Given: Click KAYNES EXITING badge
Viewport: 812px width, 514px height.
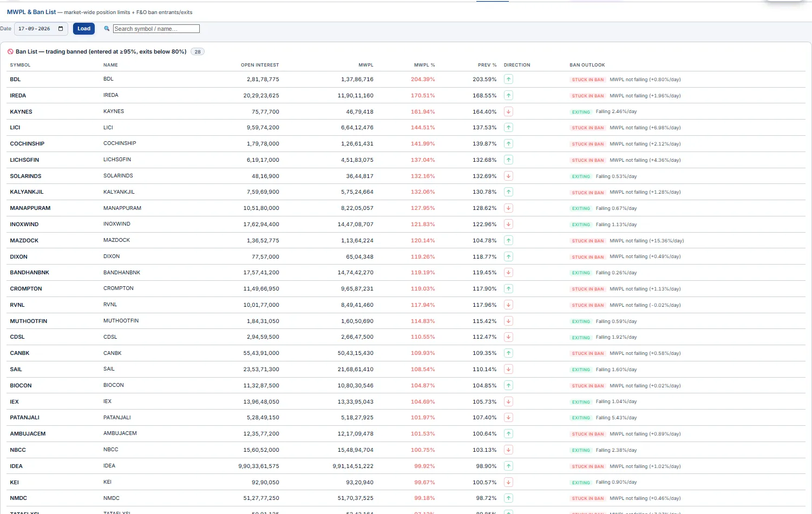Looking at the screenshot, I should click(x=581, y=112).
